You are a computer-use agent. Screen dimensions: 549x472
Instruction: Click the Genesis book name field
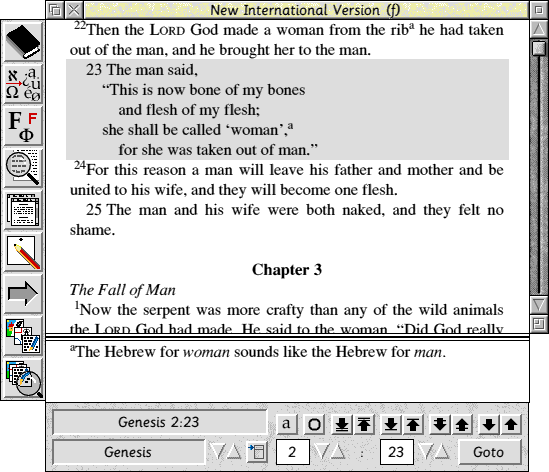(128, 452)
